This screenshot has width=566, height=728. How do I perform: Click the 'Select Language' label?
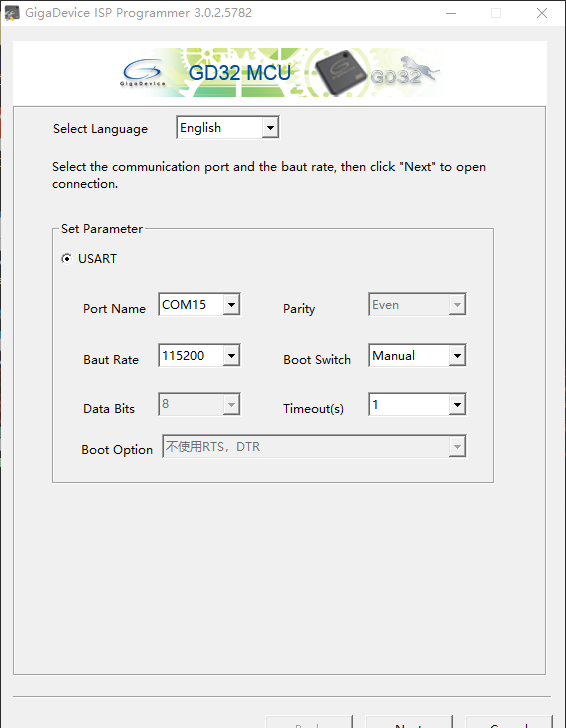(x=100, y=129)
